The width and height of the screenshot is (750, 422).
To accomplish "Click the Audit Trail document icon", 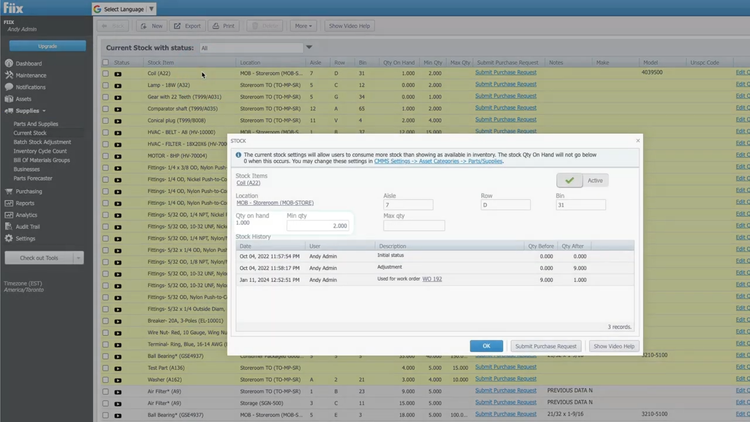I will coord(9,227).
